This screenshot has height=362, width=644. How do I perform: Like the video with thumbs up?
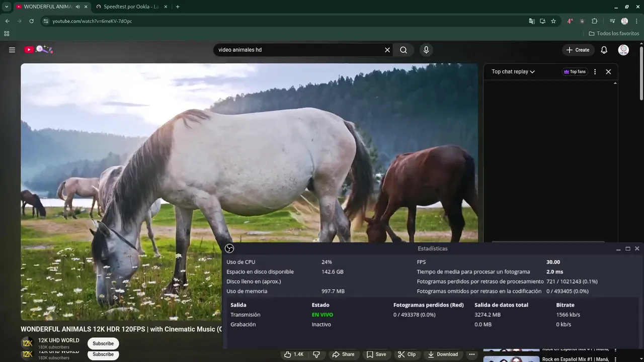(294, 354)
